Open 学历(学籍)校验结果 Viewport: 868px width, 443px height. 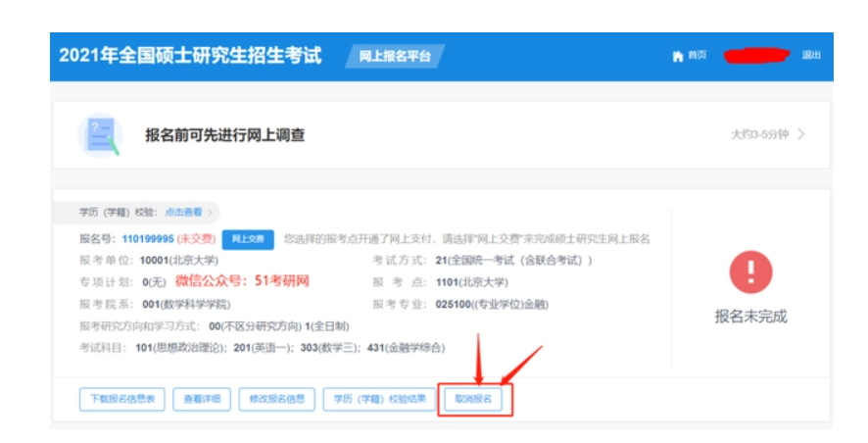tap(378, 399)
